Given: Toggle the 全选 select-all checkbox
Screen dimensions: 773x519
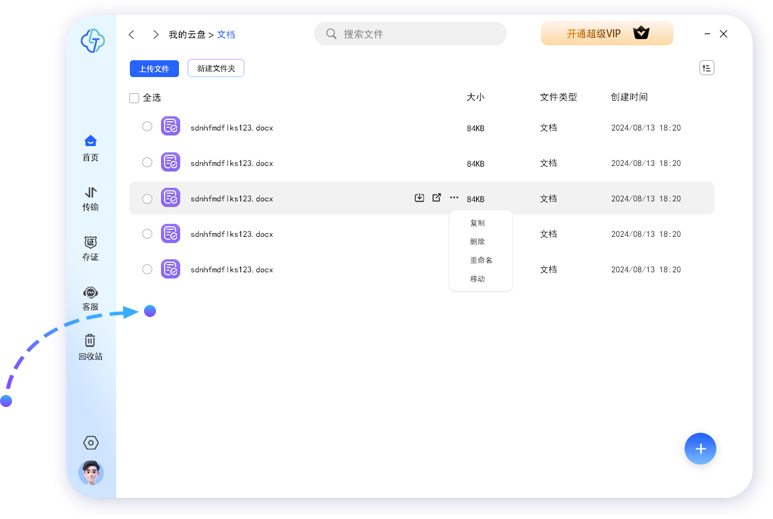Looking at the screenshot, I should 134,98.
